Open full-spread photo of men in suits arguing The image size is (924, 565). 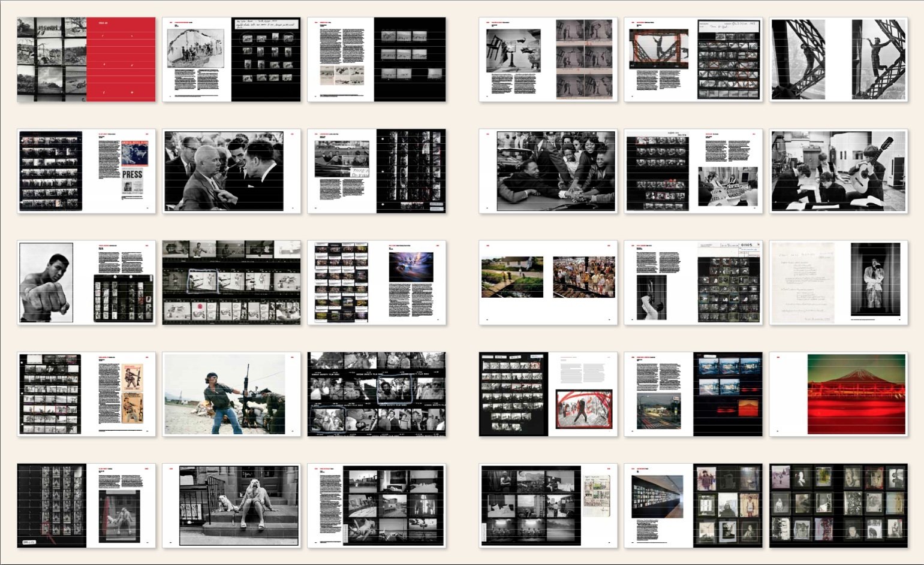coord(231,171)
